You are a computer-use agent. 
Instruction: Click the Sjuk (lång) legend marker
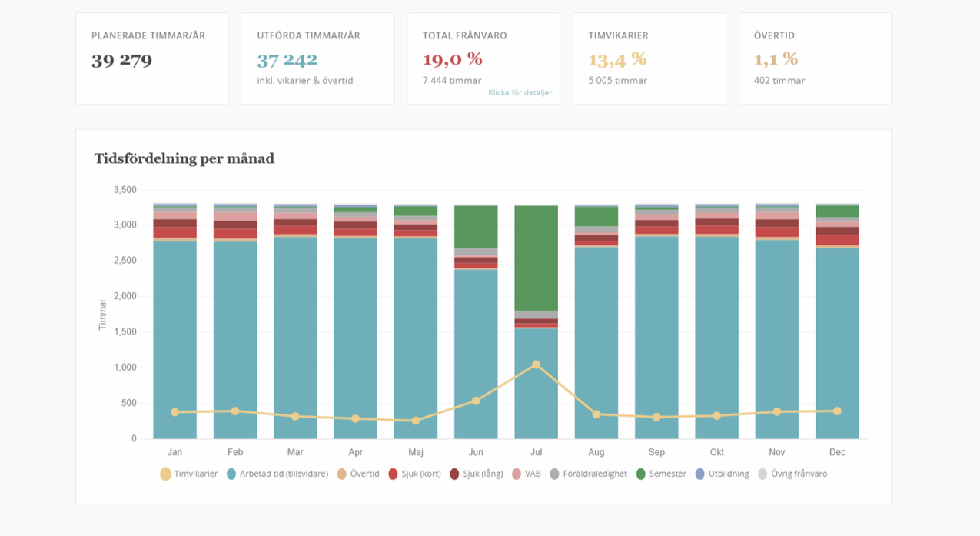pyautogui.click(x=454, y=474)
